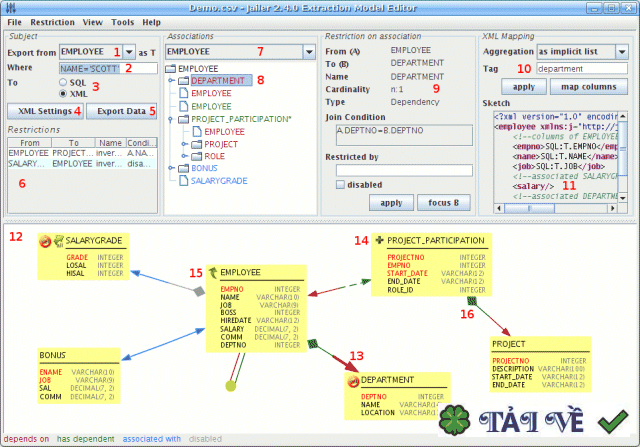Open the Tools menu
The image size is (640, 447).
pos(123,22)
